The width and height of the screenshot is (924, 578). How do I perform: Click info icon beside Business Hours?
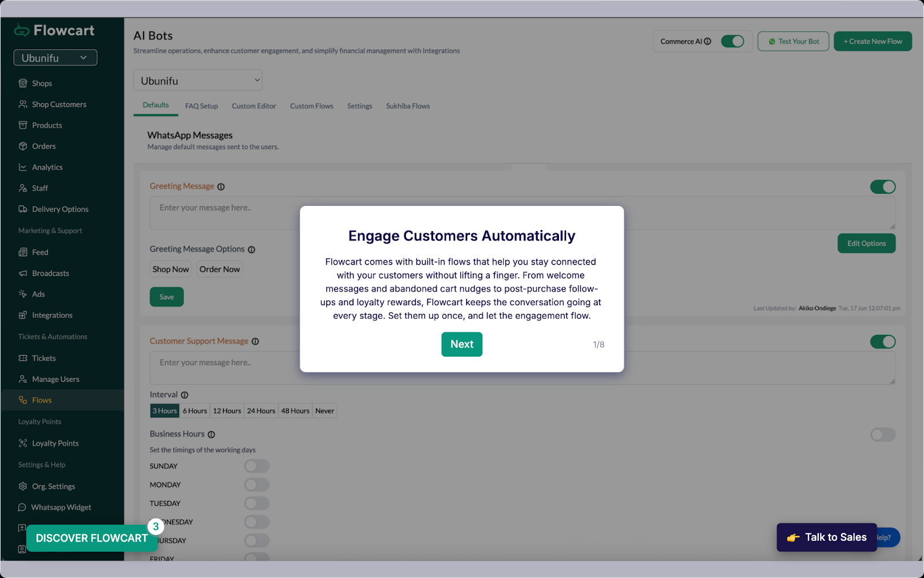211,435
